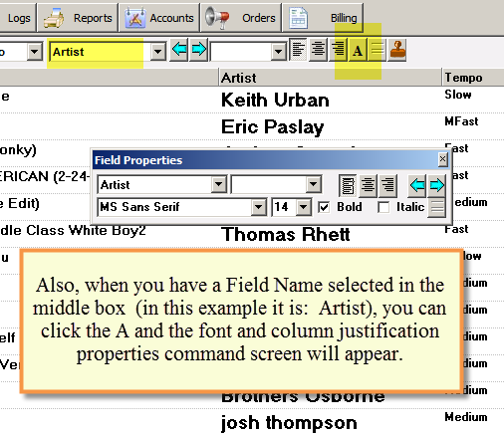Select right justify in the main toolbar
504x434 pixels.
(339, 50)
